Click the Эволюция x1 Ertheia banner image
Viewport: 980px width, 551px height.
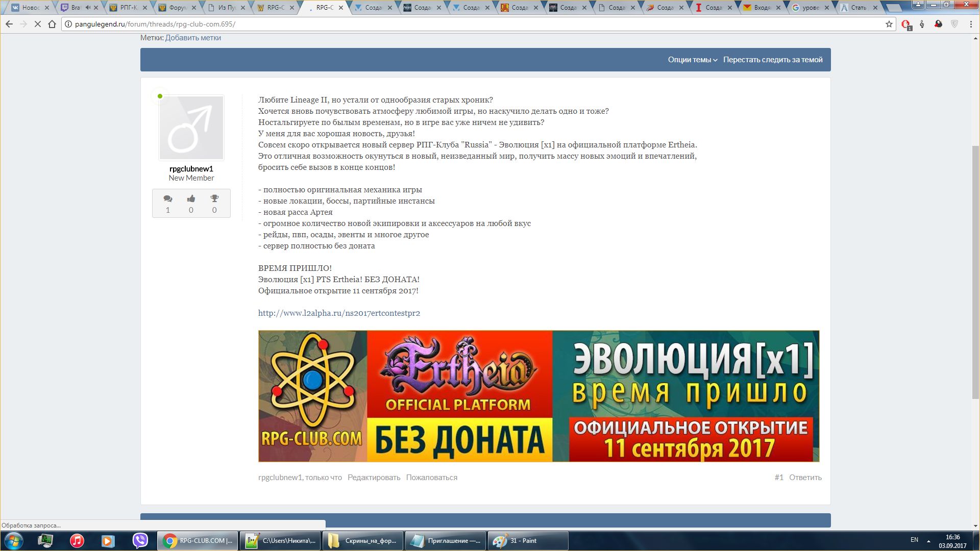point(538,396)
